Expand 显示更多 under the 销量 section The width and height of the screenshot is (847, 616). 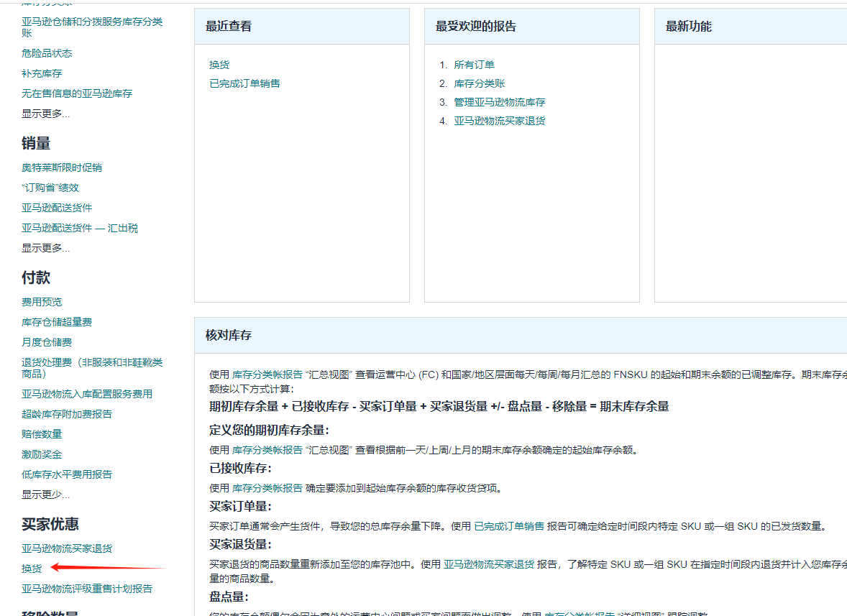pos(45,248)
